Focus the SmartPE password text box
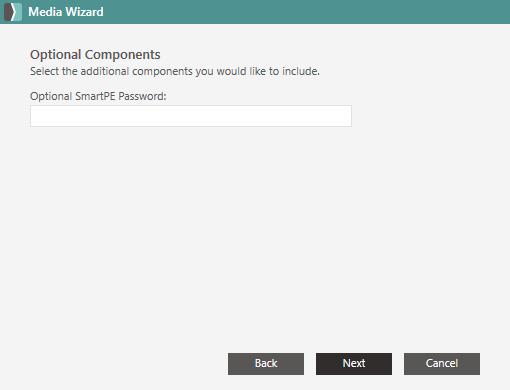Screen dimensions: 510x390 point(191,116)
